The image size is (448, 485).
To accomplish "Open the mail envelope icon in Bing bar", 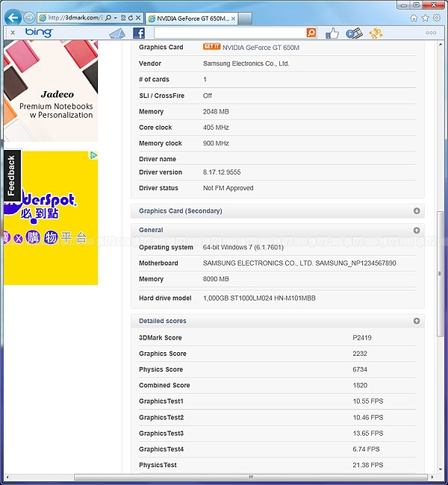I will (117, 33).
